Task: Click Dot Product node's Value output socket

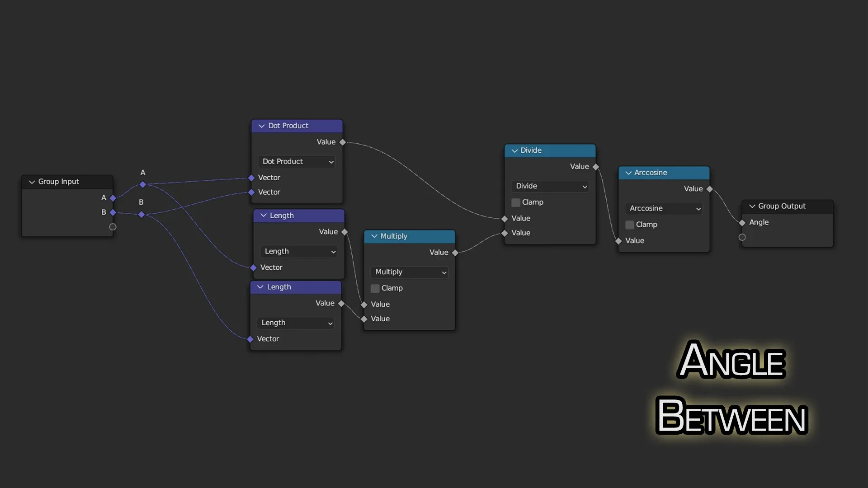Action: coord(343,142)
